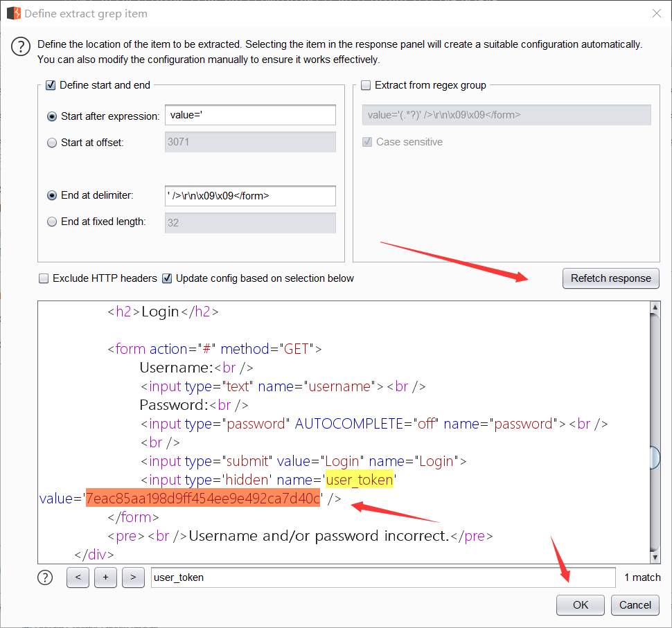The height and width of the screenshot is (628, 672).
Task: Click the help icon beside the search bar
Action: [x=45, y=577]
